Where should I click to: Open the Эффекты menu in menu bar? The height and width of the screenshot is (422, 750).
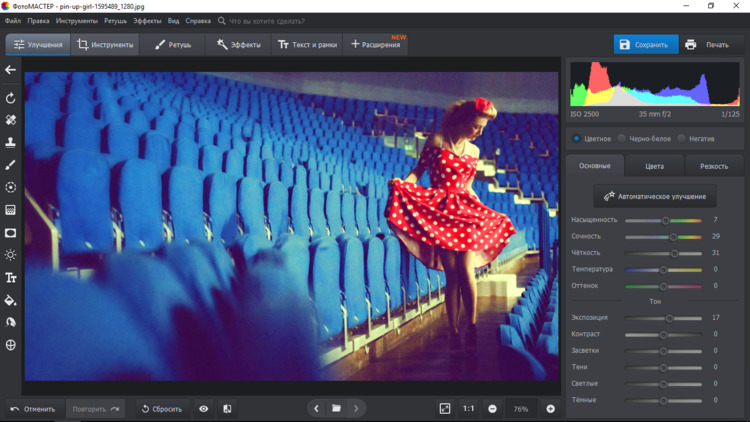click(147, 20)
